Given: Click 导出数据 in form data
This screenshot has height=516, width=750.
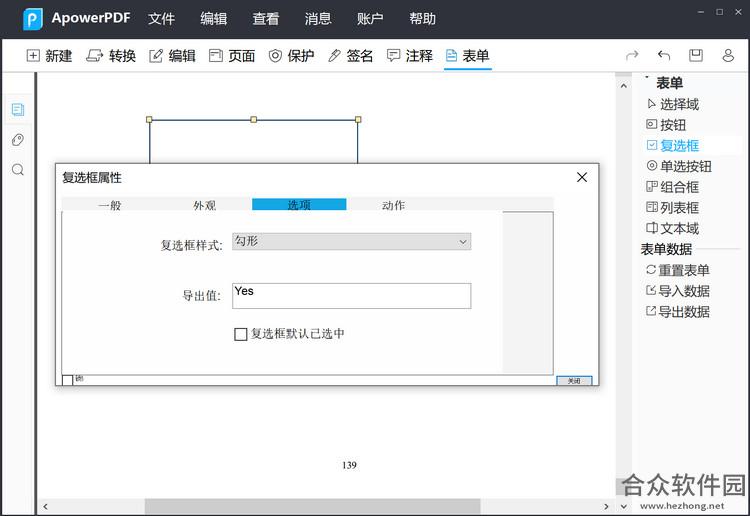Looking at the screenshot, I should [678, 312].
